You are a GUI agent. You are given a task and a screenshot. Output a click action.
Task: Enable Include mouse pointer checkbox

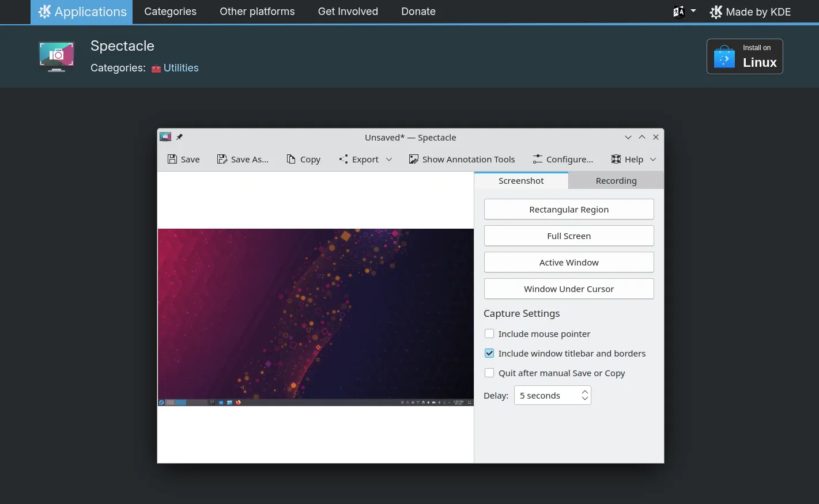[x=489, y=334]
